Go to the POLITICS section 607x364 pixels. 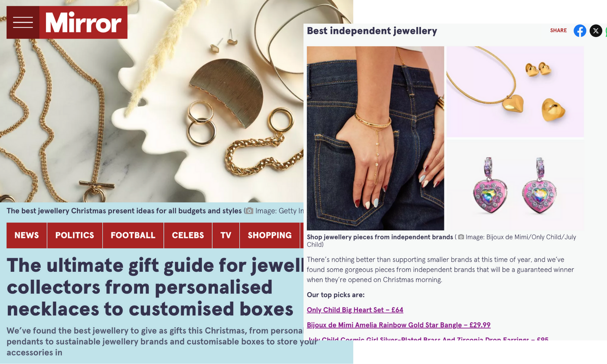[x=75, y=235]
